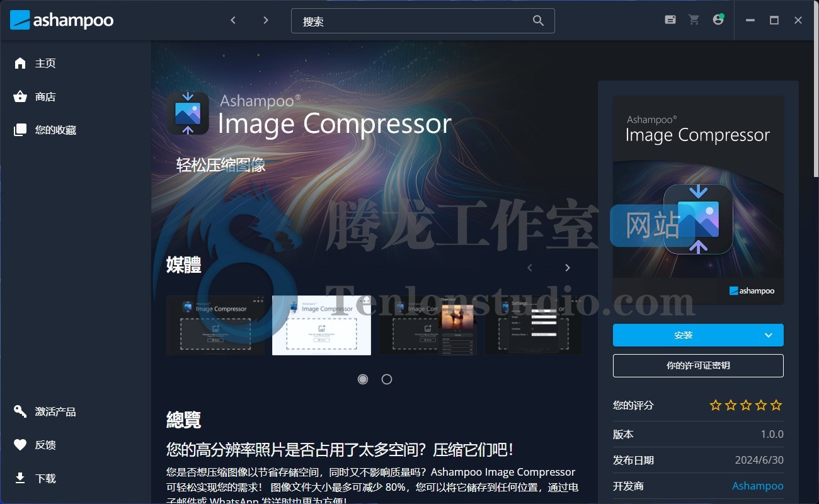Open the shopping cart icon
The width and height of the screenshot is (819, 504).
(x=694, y=20)
